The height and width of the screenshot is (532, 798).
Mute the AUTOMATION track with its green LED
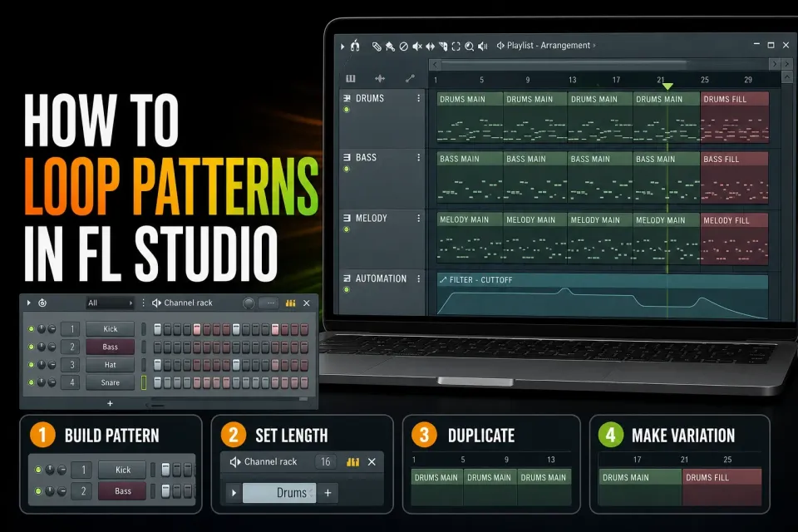[347, 289]
